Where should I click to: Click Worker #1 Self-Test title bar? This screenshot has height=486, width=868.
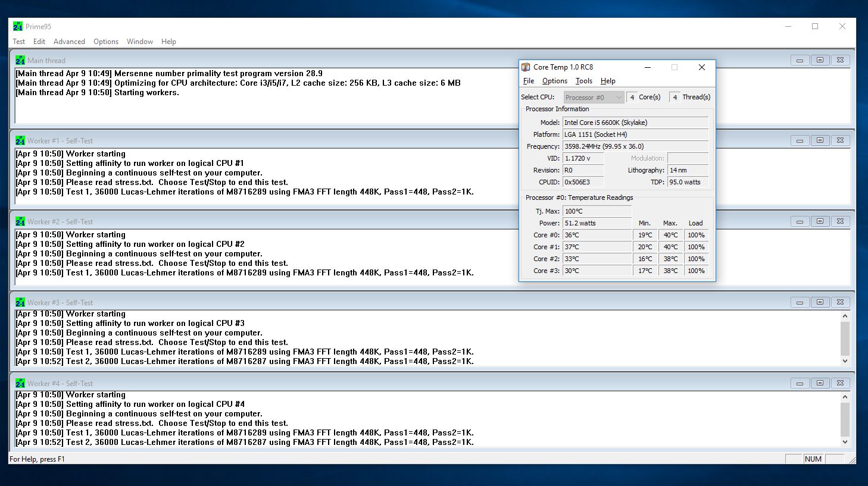coord(432,140)
